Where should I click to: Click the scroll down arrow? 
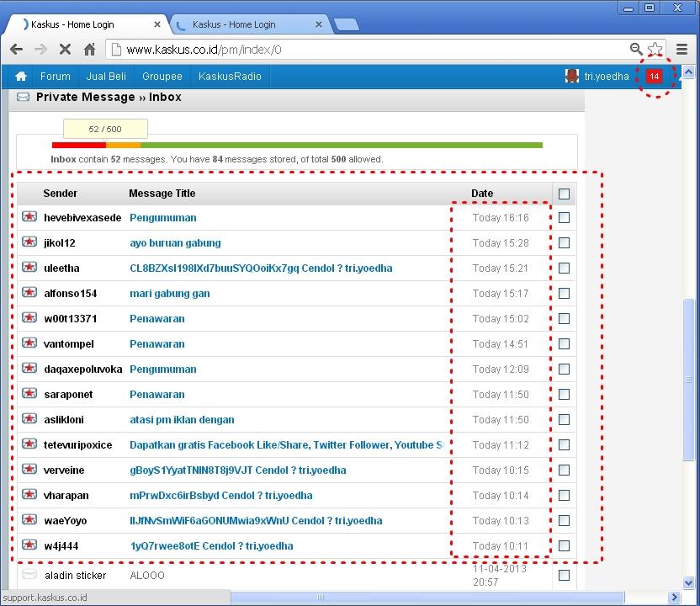point(688,582)
